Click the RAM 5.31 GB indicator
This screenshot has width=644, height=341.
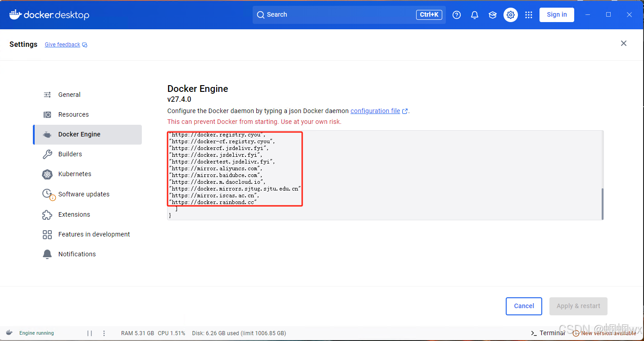click(137, 333)
